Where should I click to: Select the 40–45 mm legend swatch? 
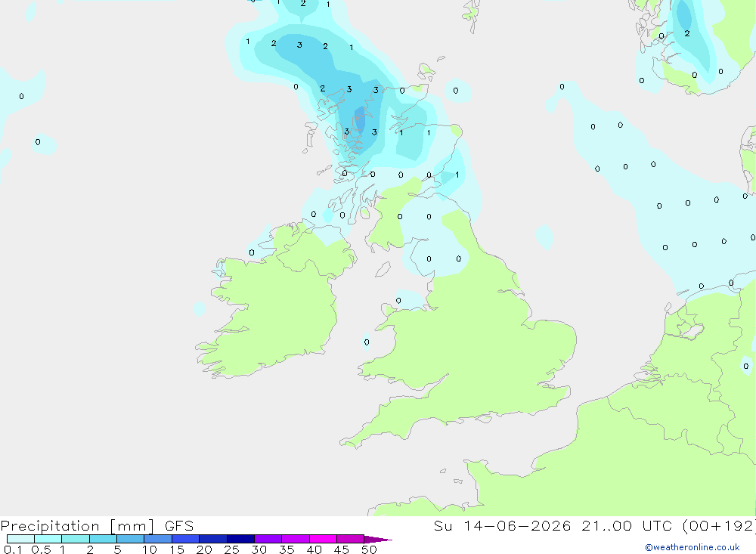click(x=323, y=539)
